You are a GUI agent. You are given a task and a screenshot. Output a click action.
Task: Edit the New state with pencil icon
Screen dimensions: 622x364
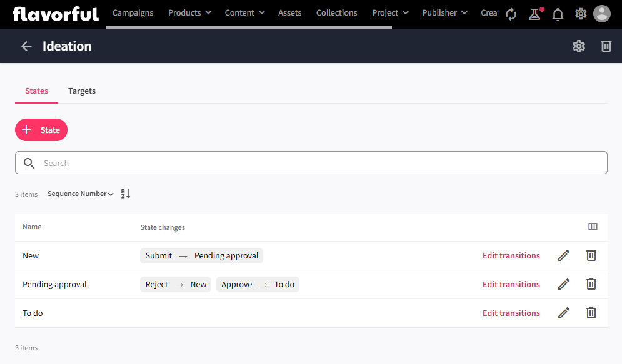[564, 255]
